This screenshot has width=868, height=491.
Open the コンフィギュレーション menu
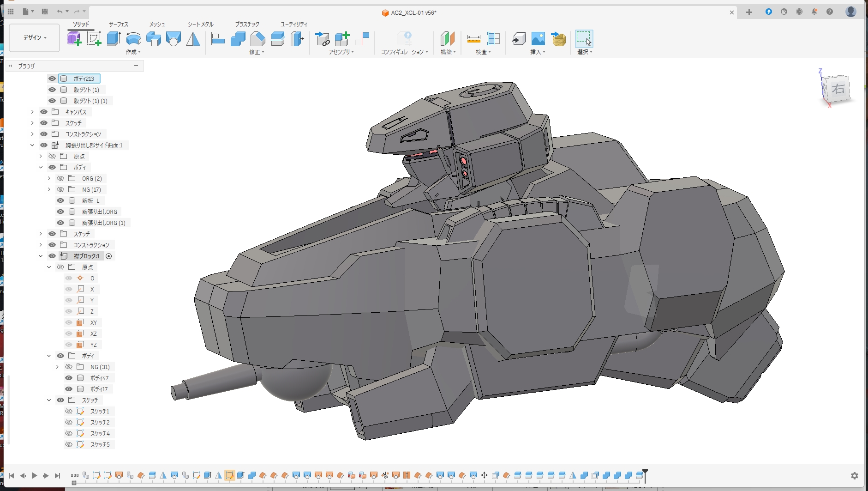404,52
